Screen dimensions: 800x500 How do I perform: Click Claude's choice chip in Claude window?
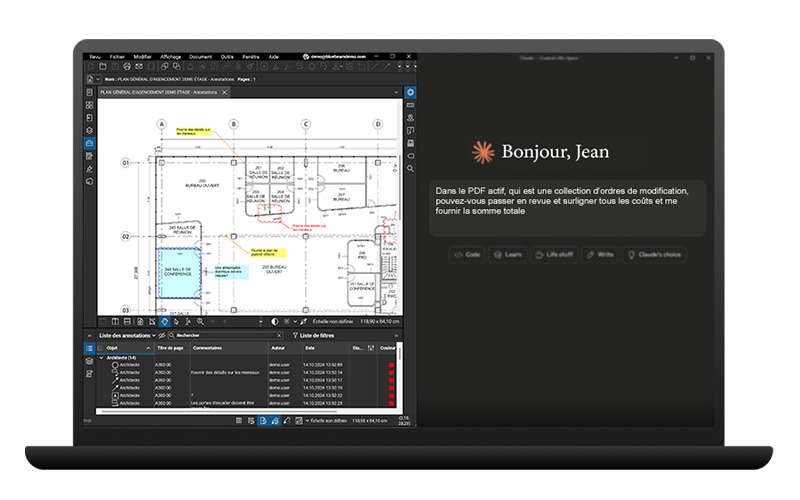tap(654, 254)
